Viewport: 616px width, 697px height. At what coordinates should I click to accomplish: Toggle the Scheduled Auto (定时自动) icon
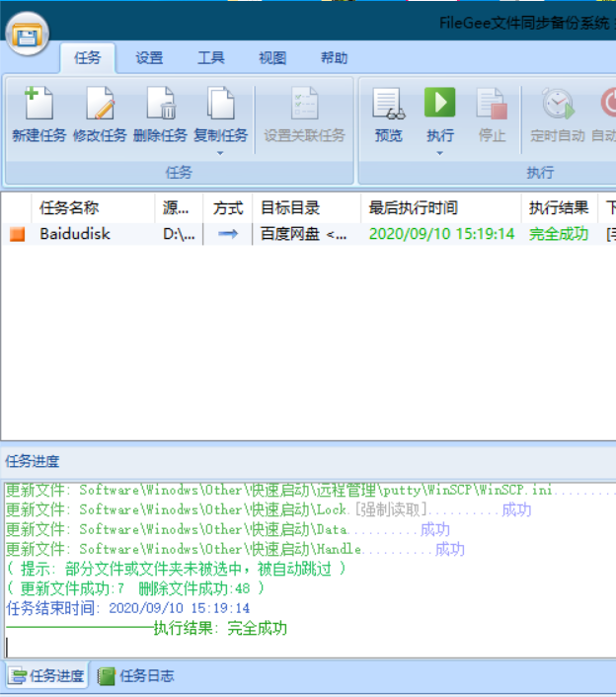coord(558,105)
